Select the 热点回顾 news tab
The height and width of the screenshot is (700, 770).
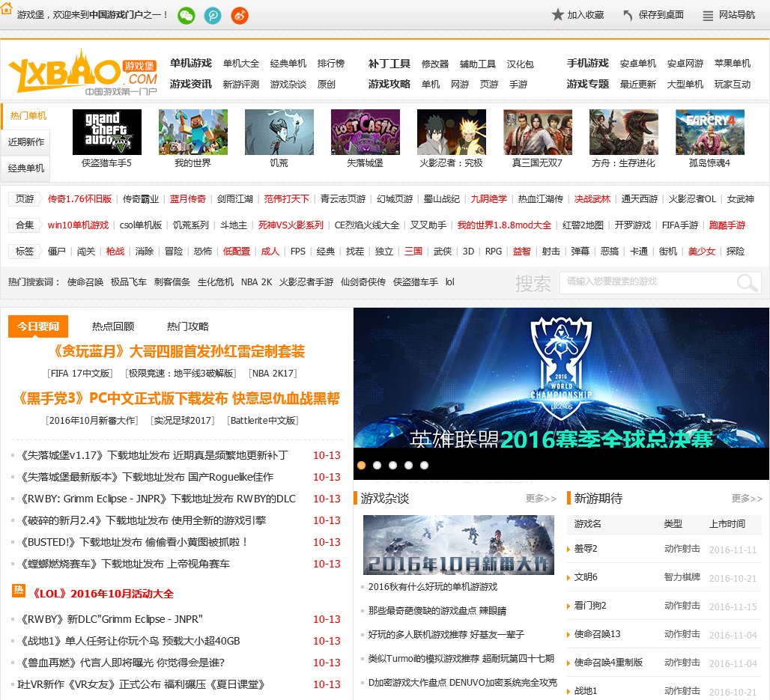tap(113, 326)
